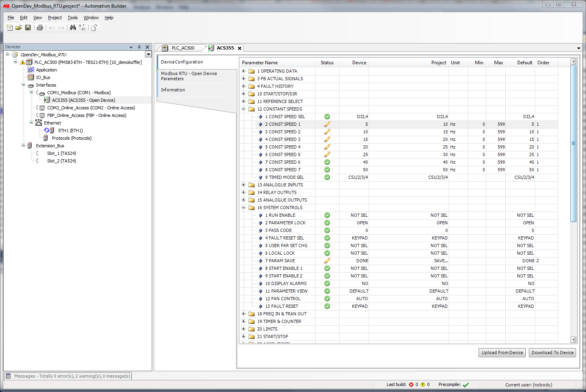The image size is (586, 392).
Task: Expand the 10 START/STOP/DIR group
Action: tap(244, 94)
